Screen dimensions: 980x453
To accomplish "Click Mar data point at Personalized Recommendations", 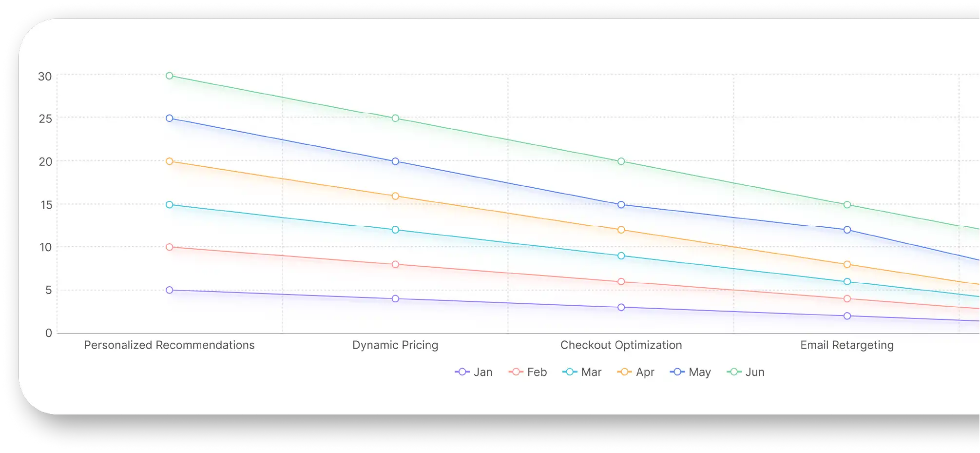I will click(x=170, y=205).
